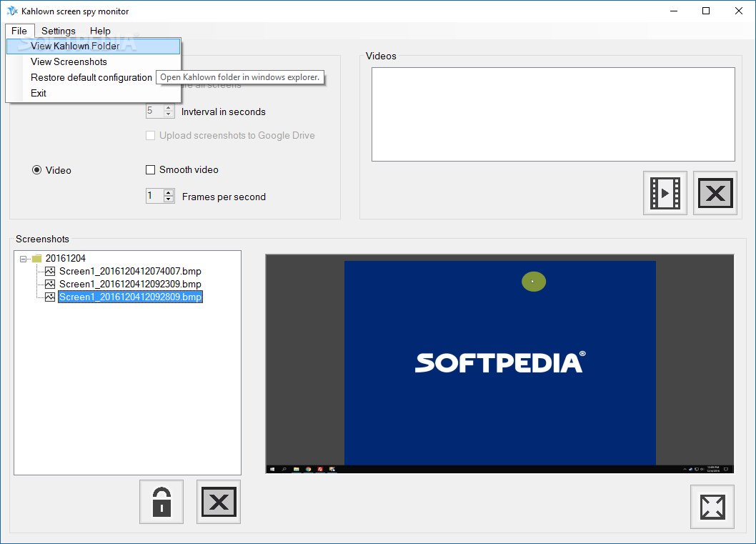The image size is (756, 544).
Task: Select Restore default configuration
Action: [x=91, y=78]
